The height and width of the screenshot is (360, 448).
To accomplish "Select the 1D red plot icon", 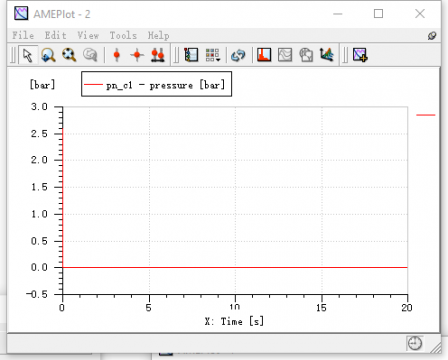I will [264, 55].
